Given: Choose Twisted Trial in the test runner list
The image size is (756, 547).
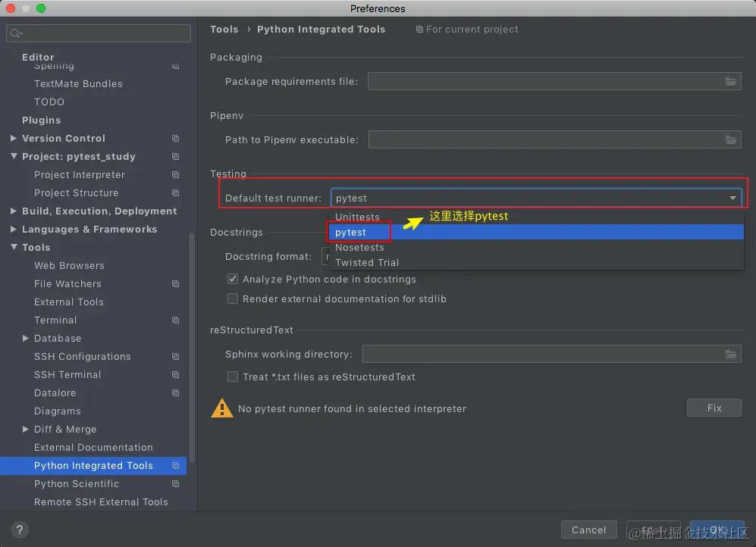Looking at the screenshot, I should [536, 262].
